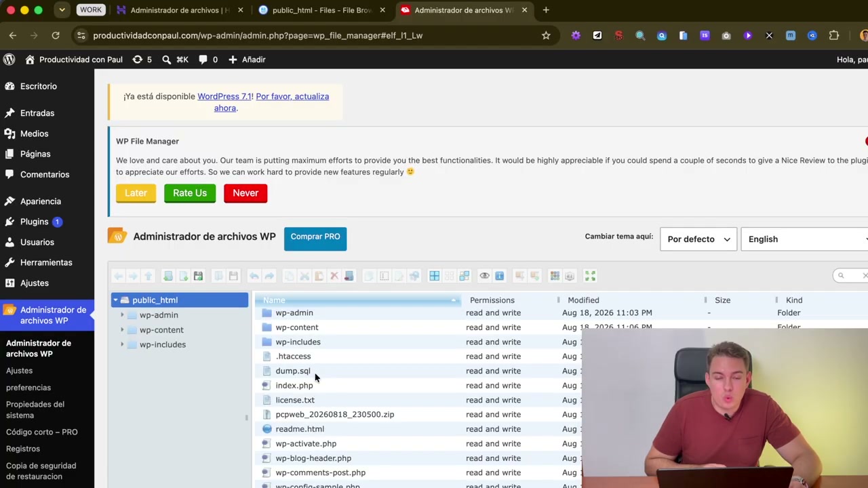
Task: Click the Comprar PRO button
Action: tap(315, 237)
